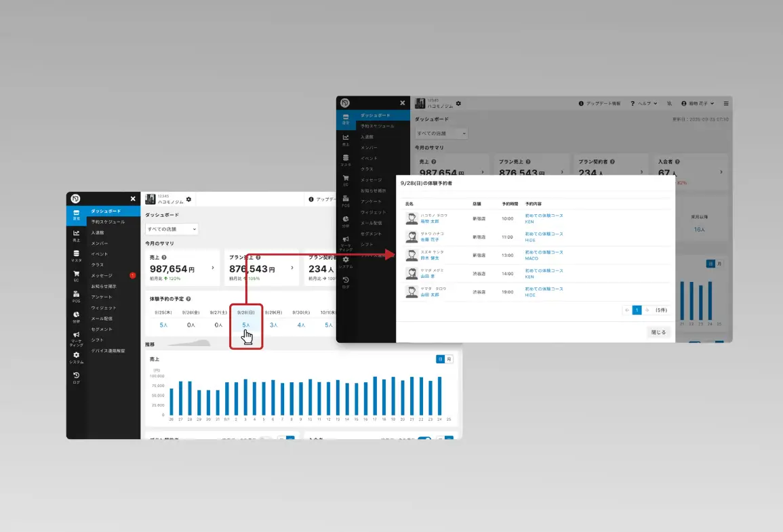
Task: Click 16人 link under 来月以降 in right window
Action: [x=699, y=230]
